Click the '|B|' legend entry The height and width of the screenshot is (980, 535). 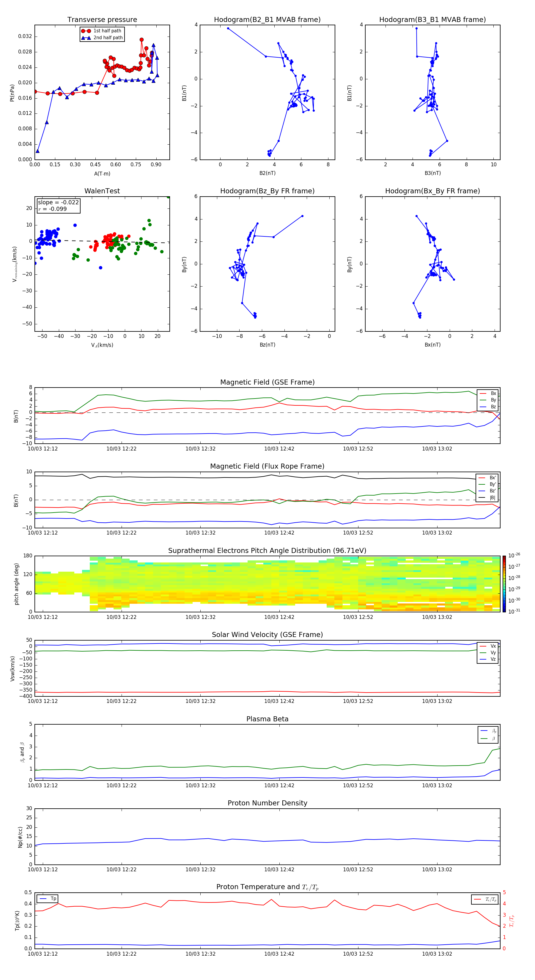487,498
